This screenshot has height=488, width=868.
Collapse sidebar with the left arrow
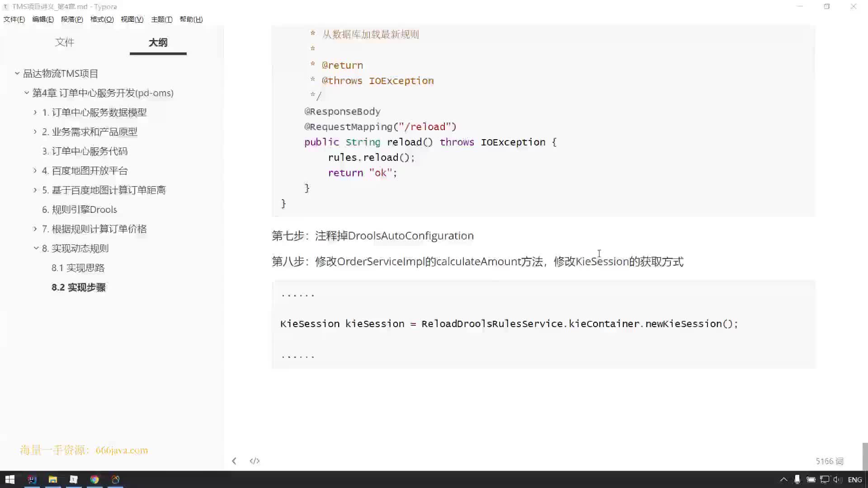234,461
